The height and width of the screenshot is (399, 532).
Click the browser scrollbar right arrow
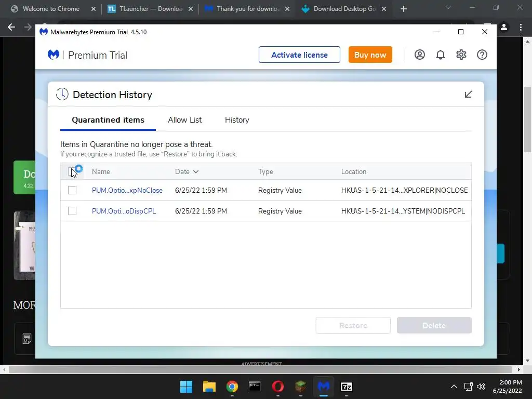[x=519, y=369]
